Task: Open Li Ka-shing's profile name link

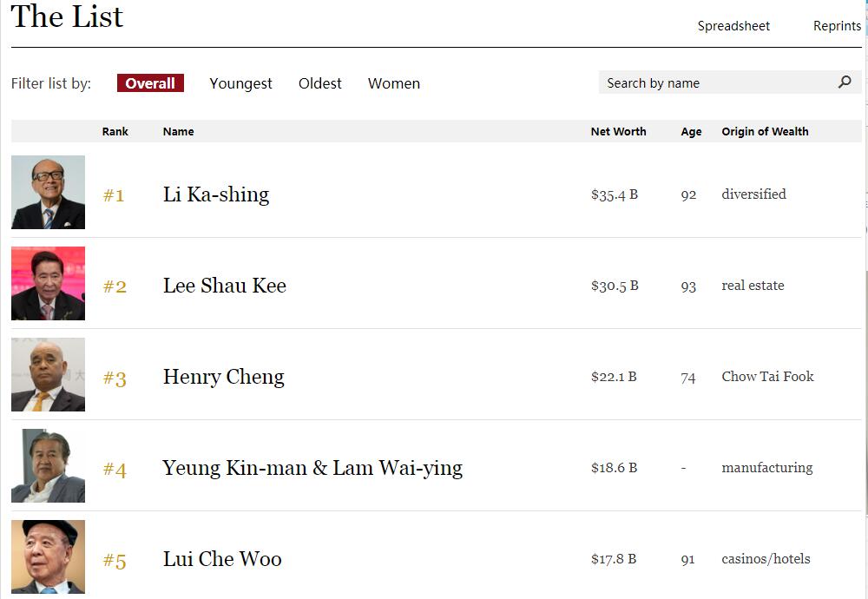Action: [216, 194]
